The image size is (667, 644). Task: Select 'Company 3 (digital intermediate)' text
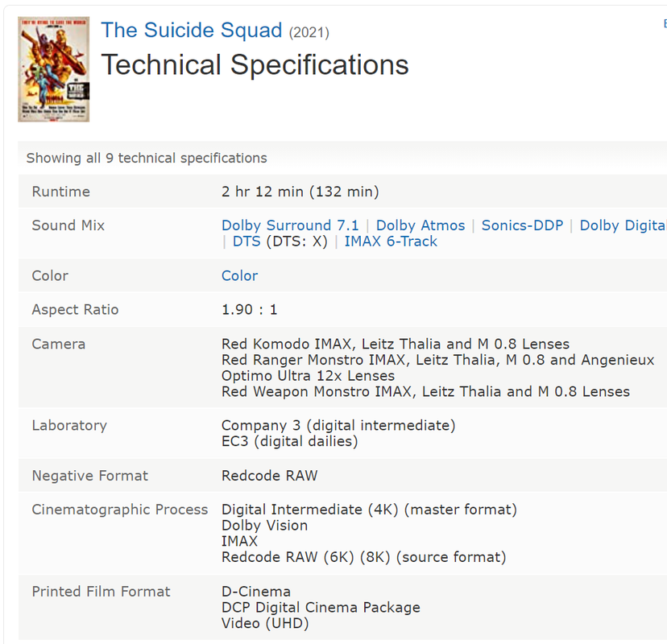(338, 425)
